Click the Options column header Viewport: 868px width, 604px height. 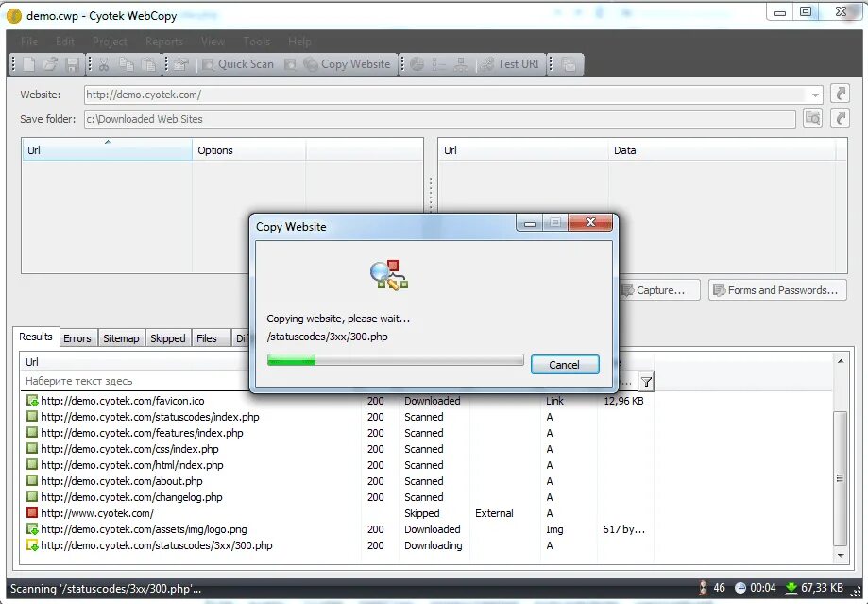tap(248, 150)
